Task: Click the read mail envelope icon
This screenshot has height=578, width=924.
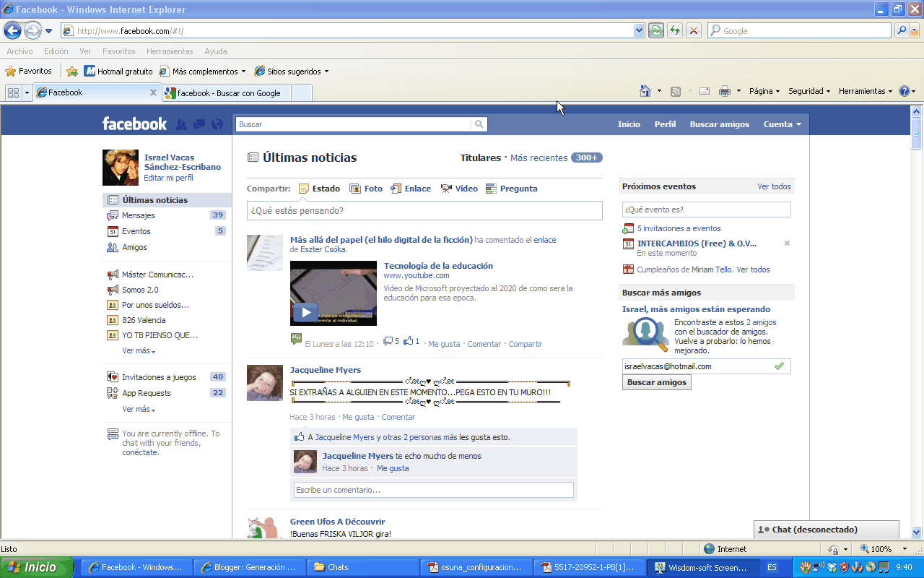Action: (705, 91)
